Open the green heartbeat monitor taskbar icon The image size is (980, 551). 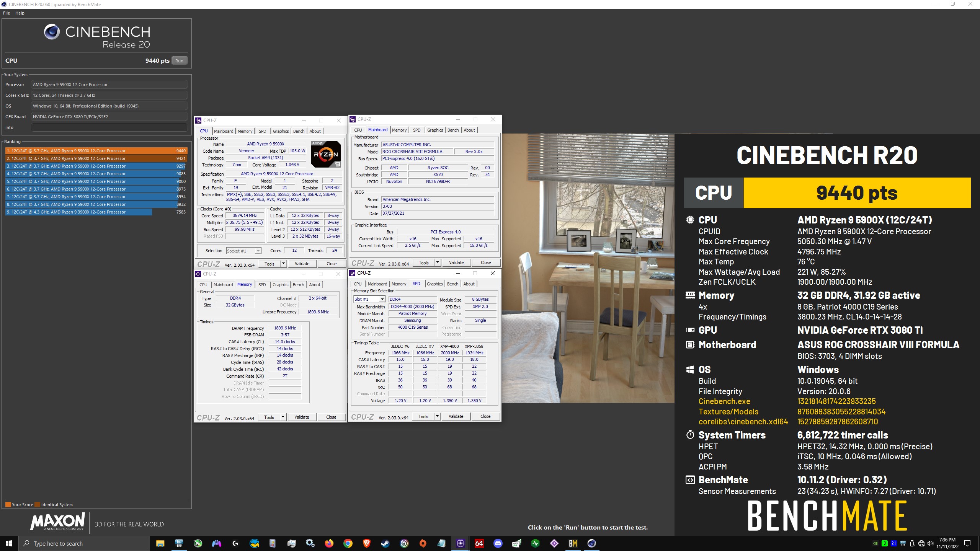[535, 543]
